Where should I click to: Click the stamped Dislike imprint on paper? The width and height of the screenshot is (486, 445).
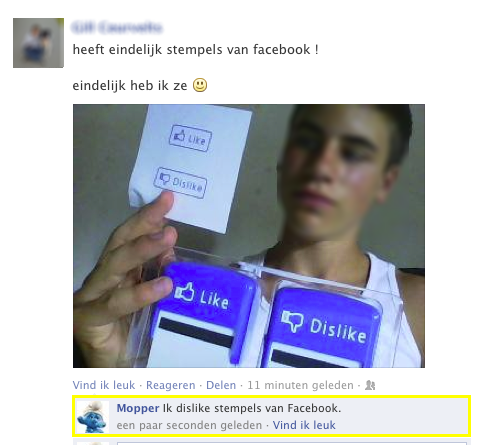click(x=180, y=183)
